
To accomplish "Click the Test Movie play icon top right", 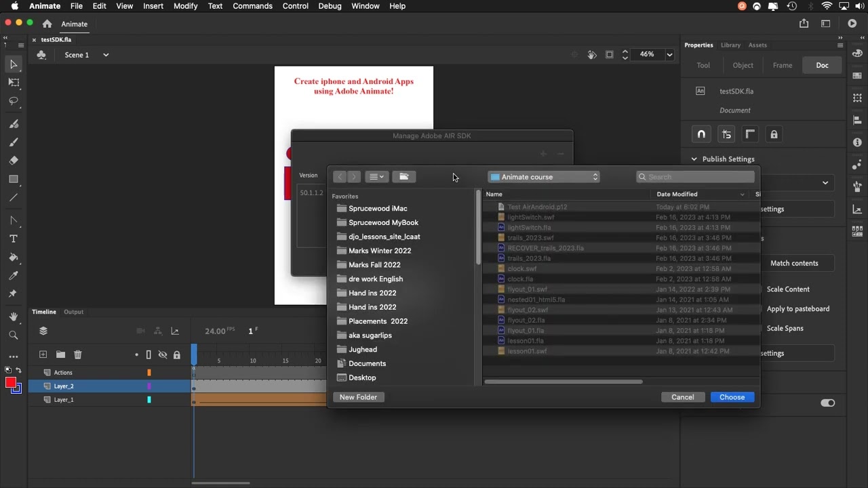I will (852, 24).
